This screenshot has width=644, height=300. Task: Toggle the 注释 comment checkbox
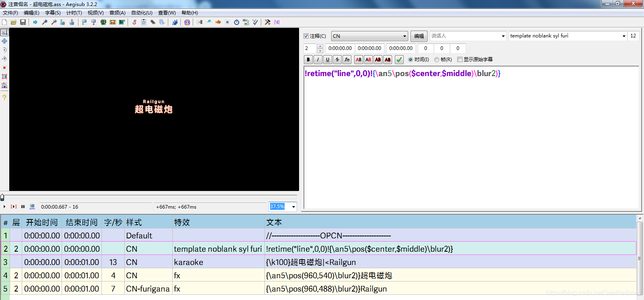(x=306, y=36)
